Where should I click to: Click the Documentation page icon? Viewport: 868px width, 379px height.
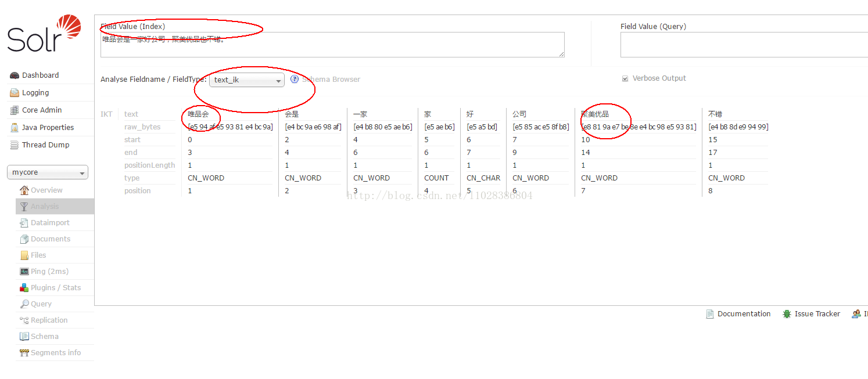[710, 314]
